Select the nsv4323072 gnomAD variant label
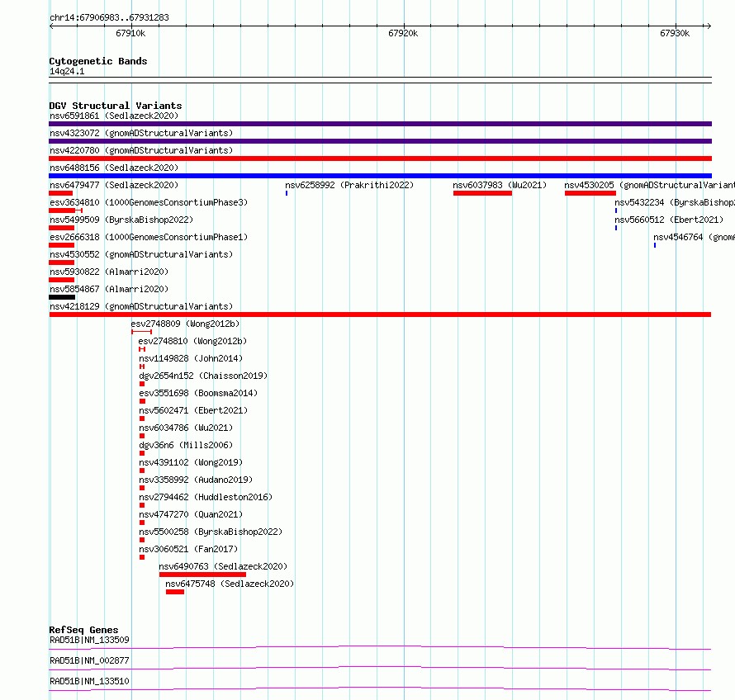The width and height of the screenshot is (735, 700). coord(141,133)
